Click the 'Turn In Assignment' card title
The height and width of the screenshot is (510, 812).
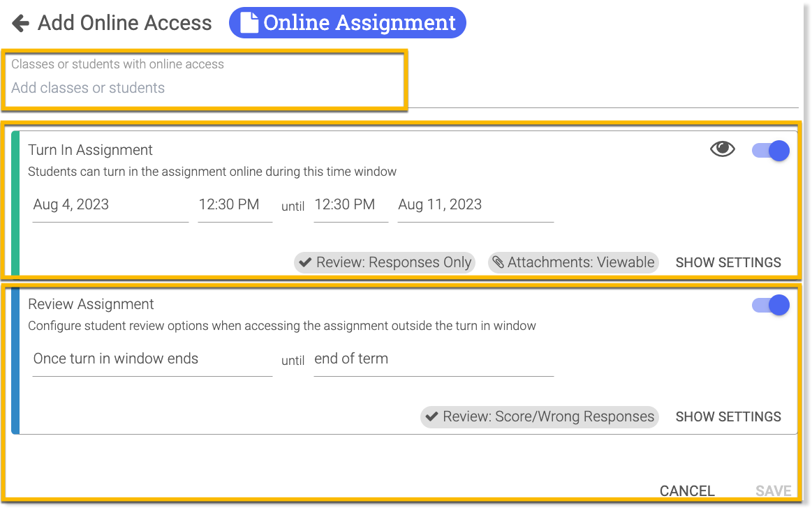(x=90, y=150)
